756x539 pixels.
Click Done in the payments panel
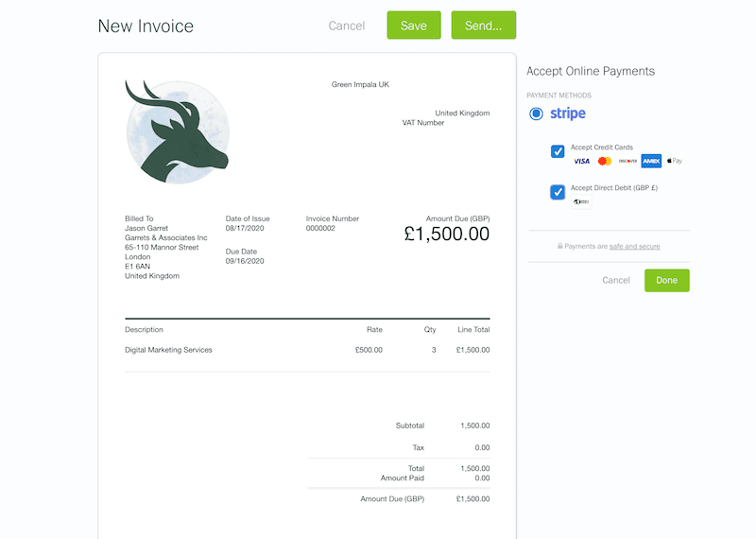click(666, 280)
